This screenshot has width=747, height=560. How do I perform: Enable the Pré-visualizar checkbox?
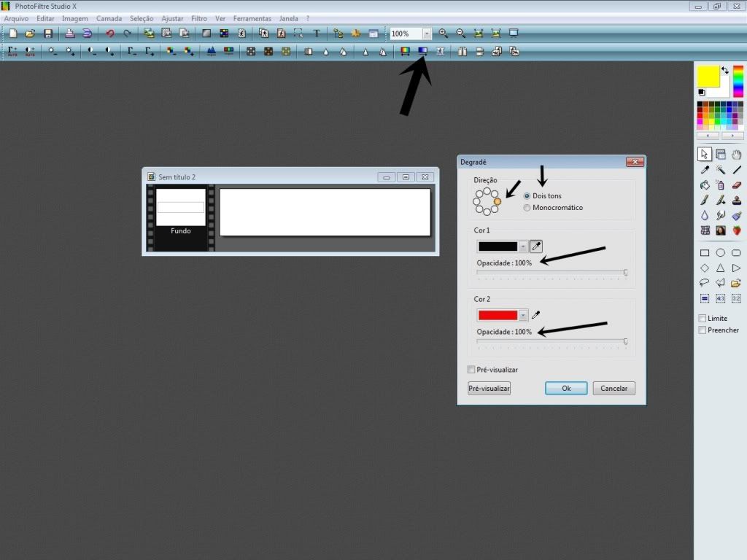click(x=471, y=370)
